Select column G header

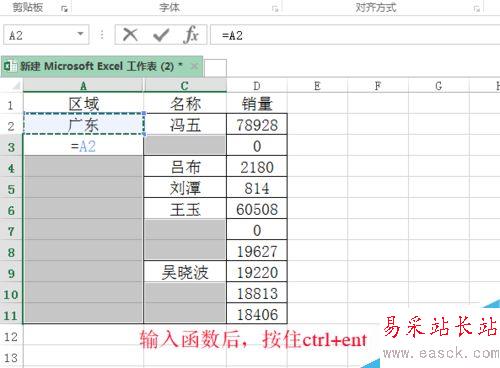(439, 86)
